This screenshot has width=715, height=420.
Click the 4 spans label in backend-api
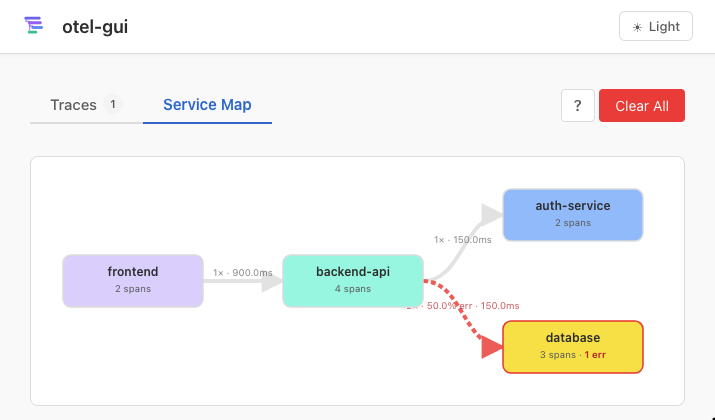point(353,289)
